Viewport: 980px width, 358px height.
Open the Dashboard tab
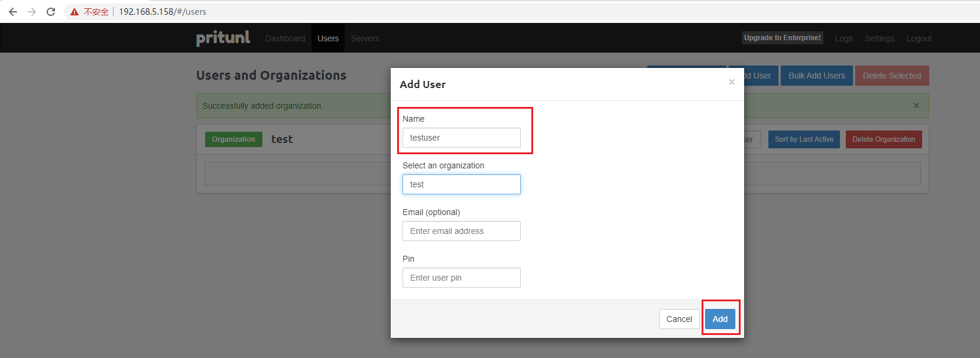285,38
